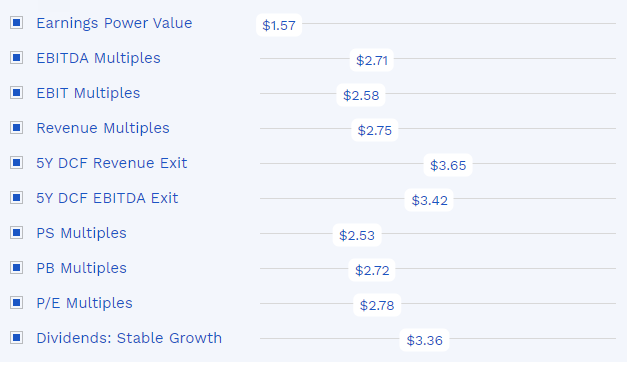
Task: Toggle the EBIT Multiples checkbox
Action: (16, 92)
